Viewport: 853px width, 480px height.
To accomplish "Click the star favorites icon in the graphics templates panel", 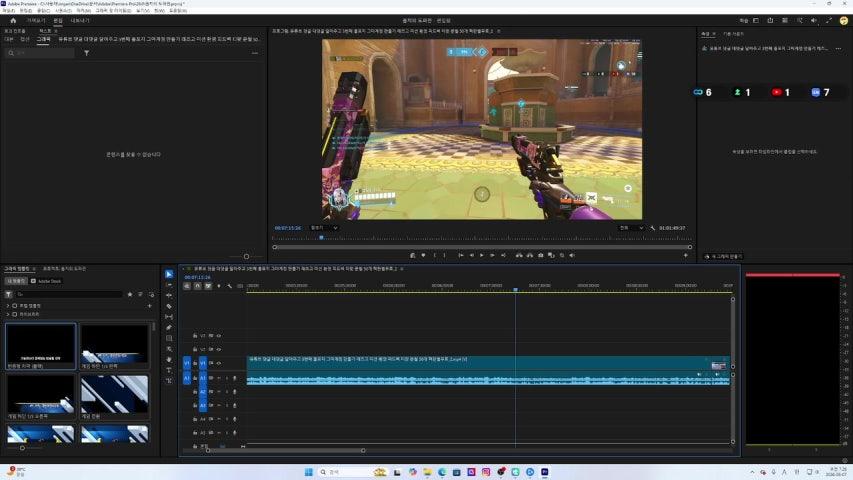I will coord(129,294).
